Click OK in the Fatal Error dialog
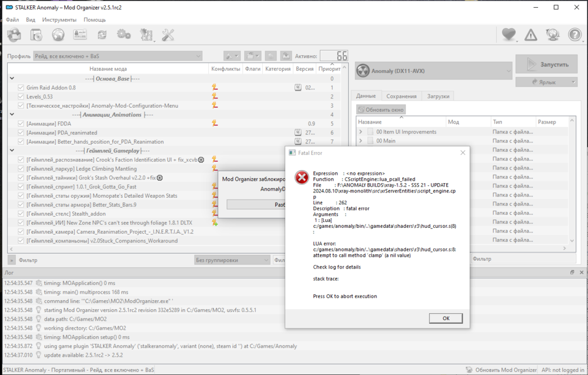 [446, 318]
